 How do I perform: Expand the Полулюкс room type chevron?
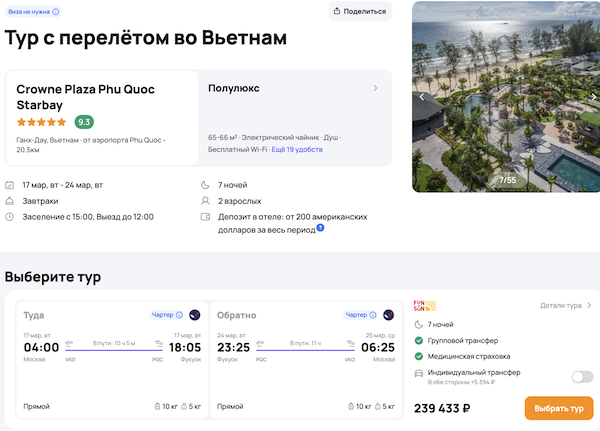[375, 88]
